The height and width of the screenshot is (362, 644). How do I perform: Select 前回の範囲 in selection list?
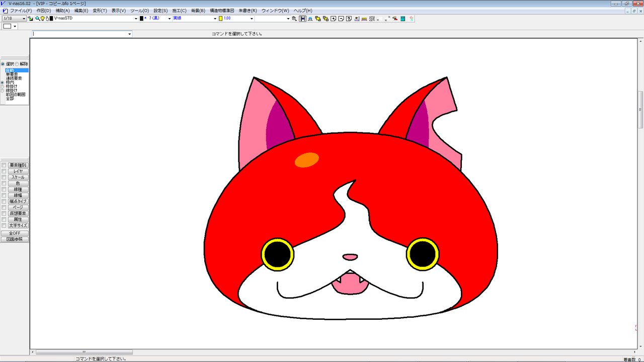tap(16, 95)
